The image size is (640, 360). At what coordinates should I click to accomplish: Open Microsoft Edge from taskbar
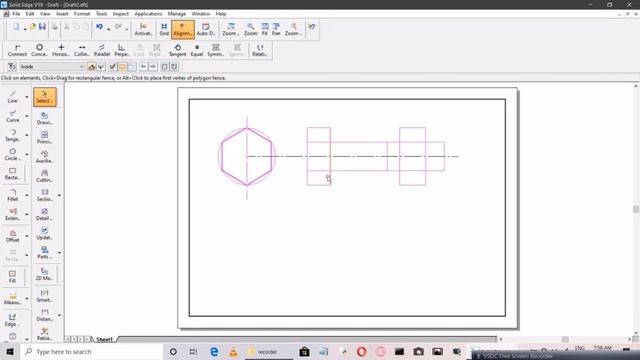click(214, 351)
